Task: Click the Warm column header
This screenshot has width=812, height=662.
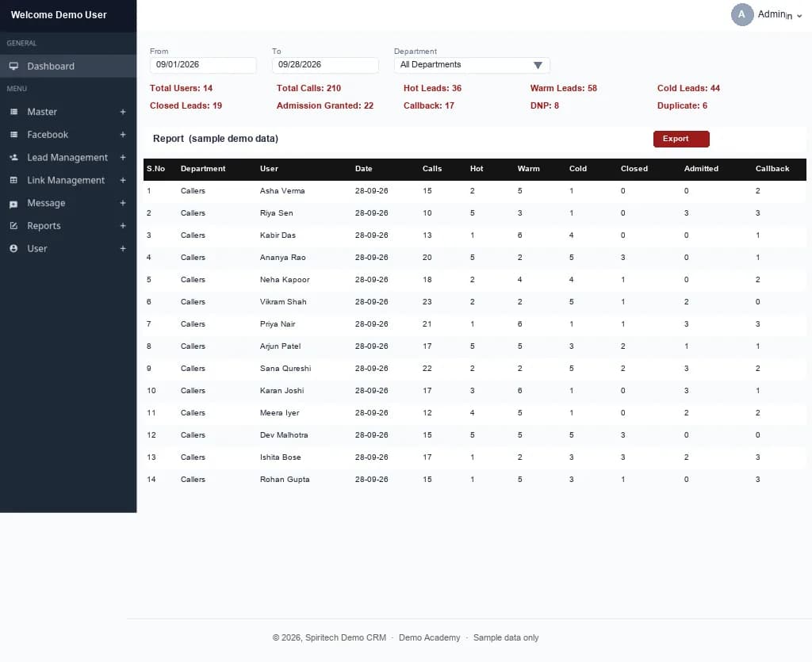Action: pyautogui.click(x=528, y=169)
